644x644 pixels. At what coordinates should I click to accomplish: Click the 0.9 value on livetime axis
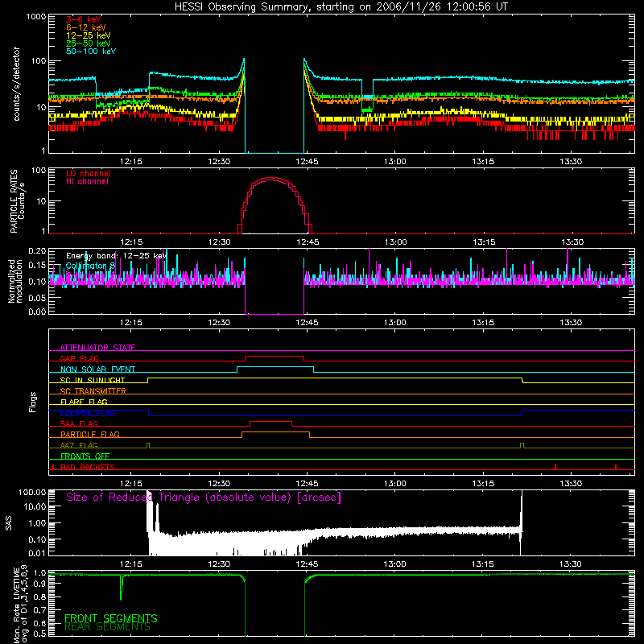(x=39, y=584)
